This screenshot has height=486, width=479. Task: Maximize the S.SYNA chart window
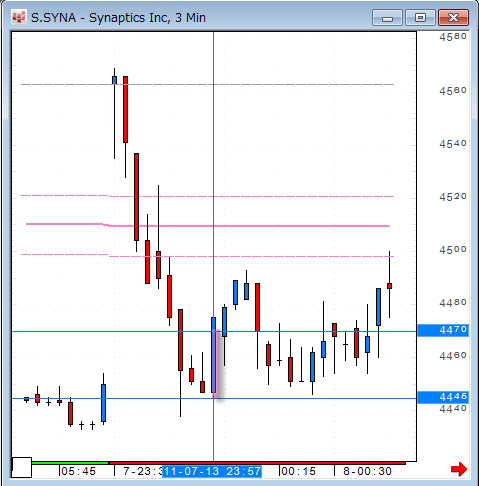[420, 18]
